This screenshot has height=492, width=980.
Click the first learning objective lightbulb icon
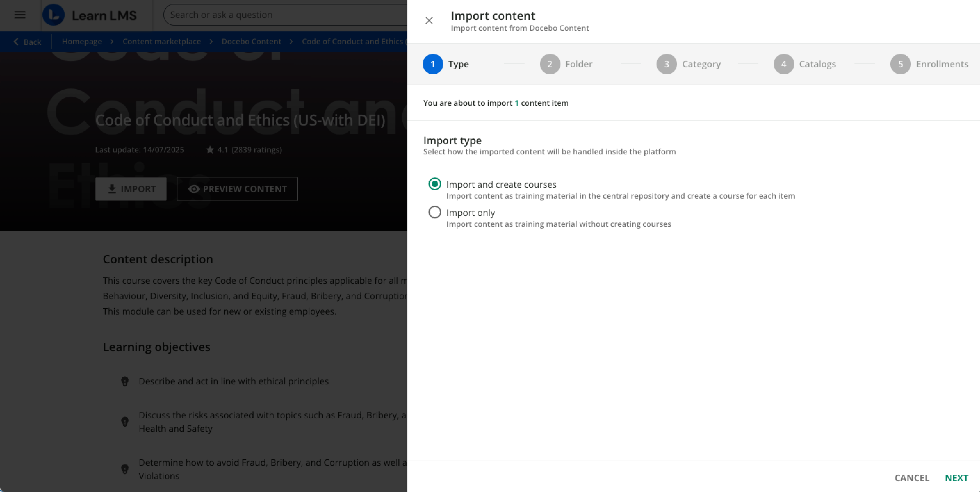(125, 381)
